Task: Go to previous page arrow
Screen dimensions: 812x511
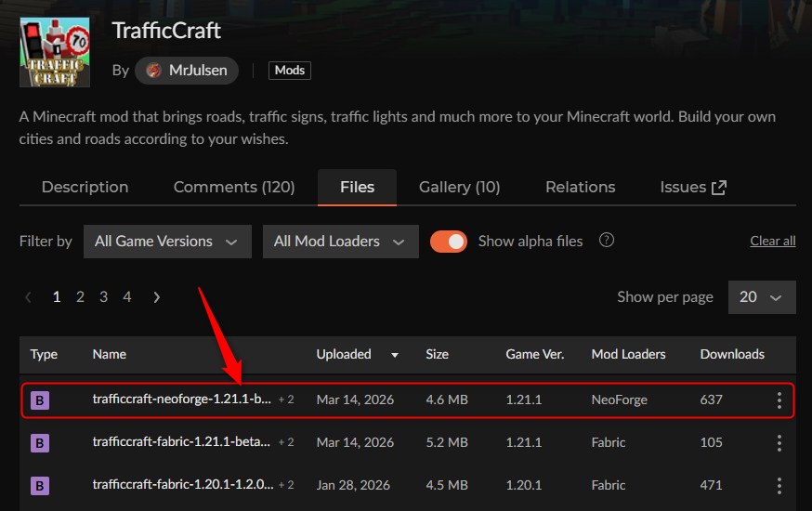Action: tap(29, 297)
